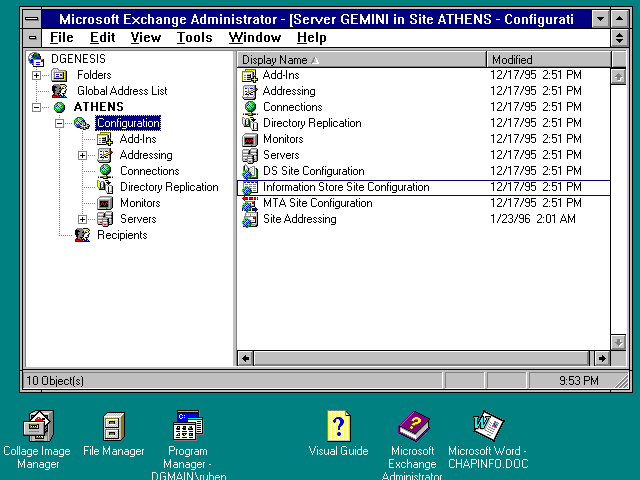Screen dimensions: 640x480
Task: Select the Global Address List icon
Action: tap(59, 91)
